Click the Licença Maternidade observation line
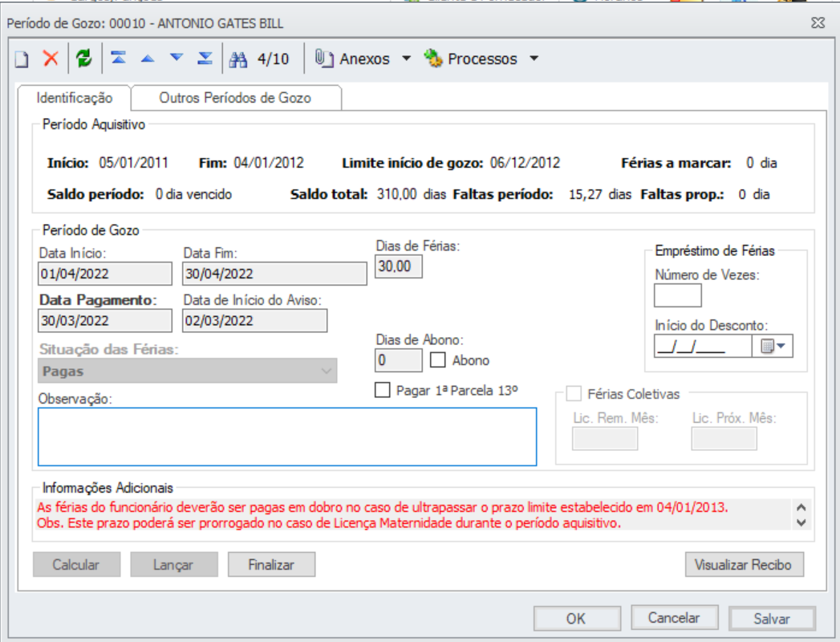The image size is (840, 642). [329, 523]
